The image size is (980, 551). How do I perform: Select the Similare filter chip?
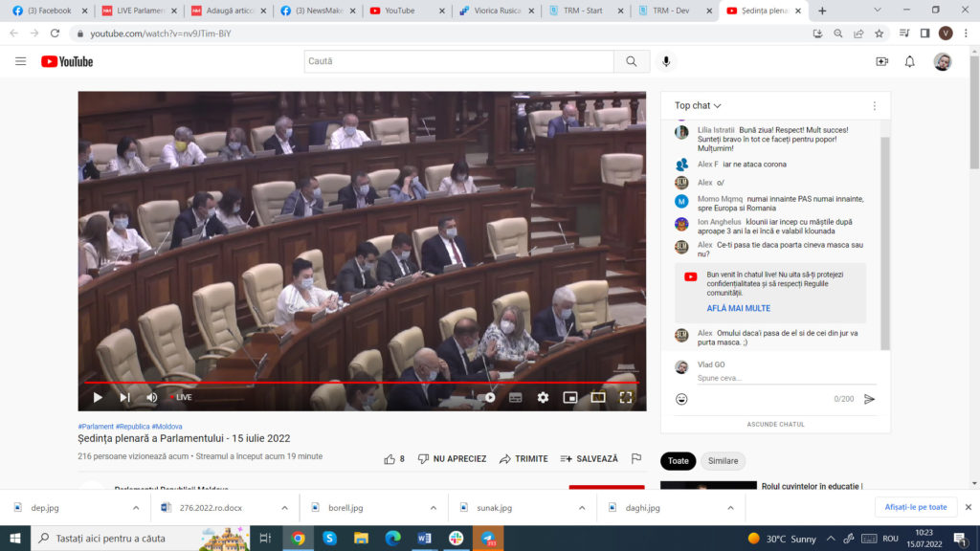(x=723, y=461)
